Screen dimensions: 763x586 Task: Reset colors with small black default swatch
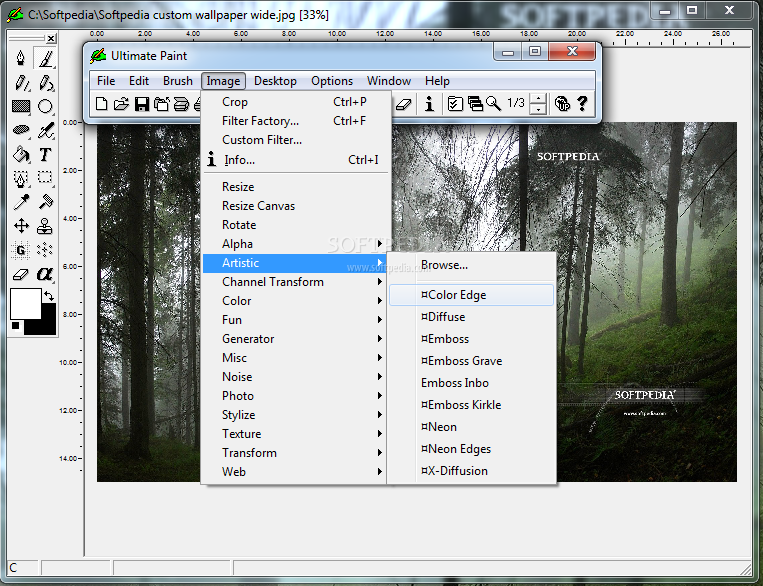tap(16, 326)
